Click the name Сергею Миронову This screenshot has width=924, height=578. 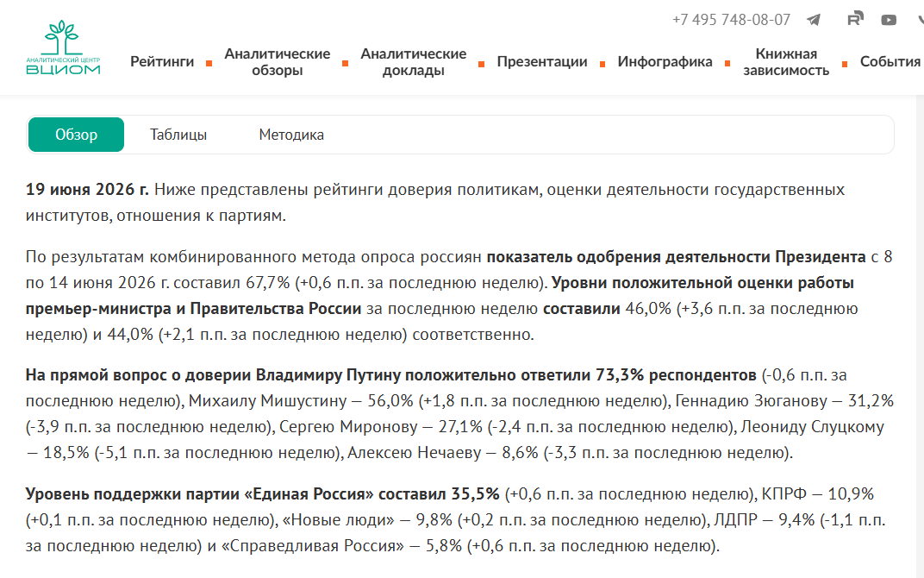348,427
